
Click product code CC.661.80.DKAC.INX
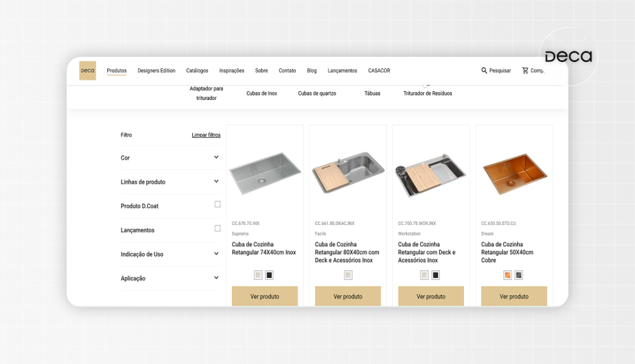(335, 223)
